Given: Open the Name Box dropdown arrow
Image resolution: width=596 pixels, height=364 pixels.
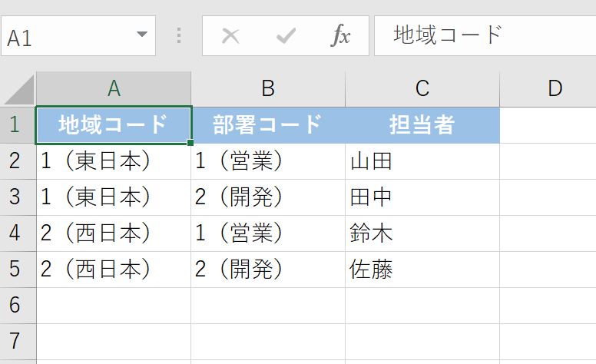Looking at the screenshot, I should 141,35.
